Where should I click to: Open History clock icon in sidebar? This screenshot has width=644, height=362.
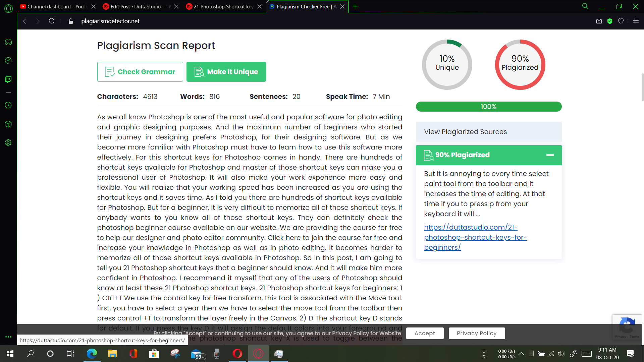pos(8,105)
